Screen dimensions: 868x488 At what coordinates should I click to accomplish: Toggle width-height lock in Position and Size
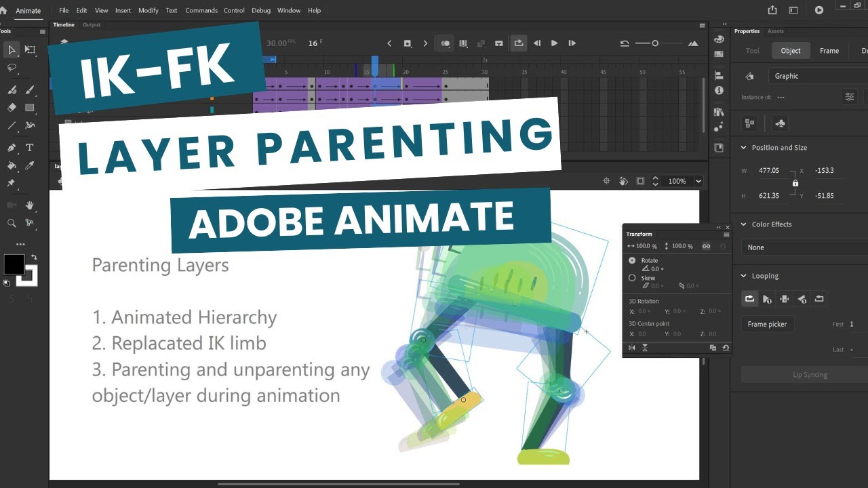(x=795, y=183)
